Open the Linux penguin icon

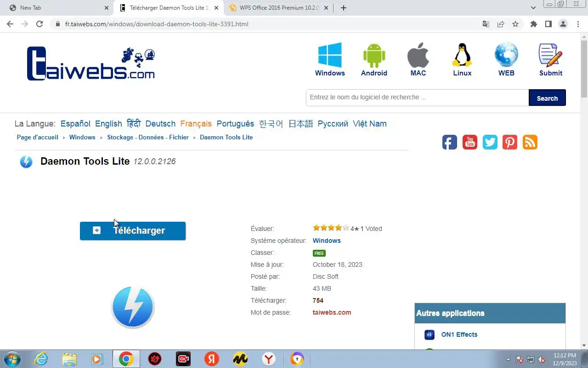point(462,55)
